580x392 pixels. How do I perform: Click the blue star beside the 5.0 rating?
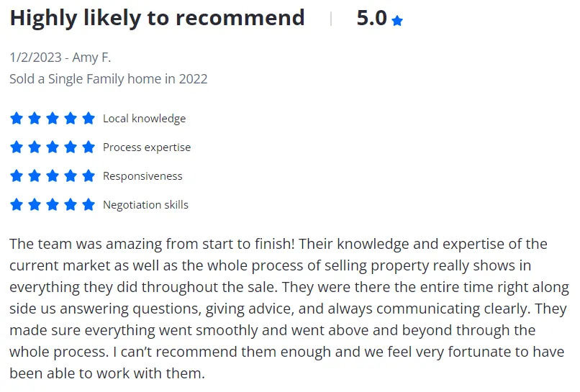397,21
